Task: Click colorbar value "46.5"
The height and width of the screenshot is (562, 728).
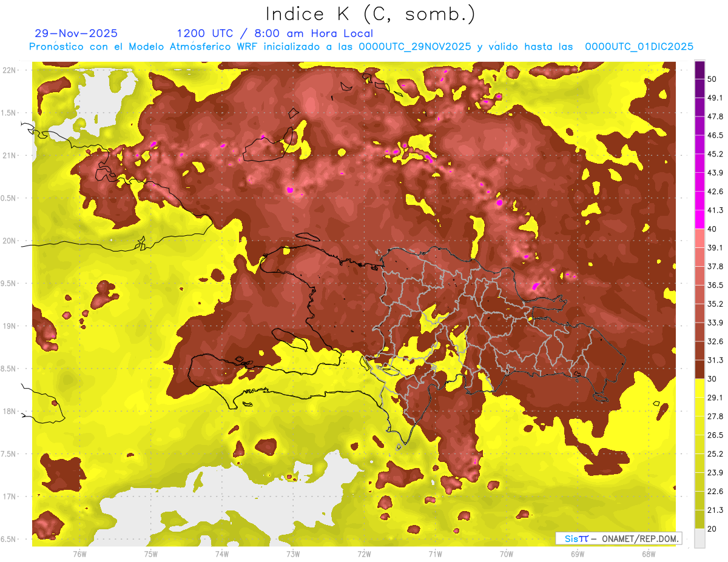Action: coord(715,135)
